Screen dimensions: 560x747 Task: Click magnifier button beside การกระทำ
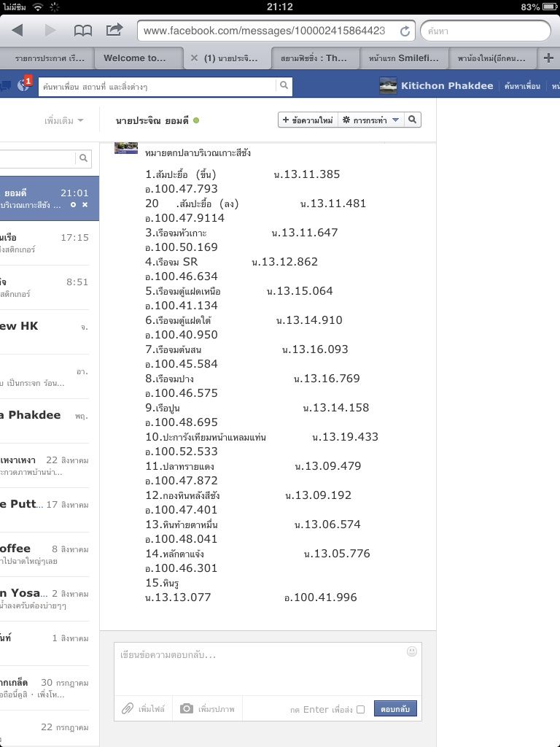(x=412, y=120)
